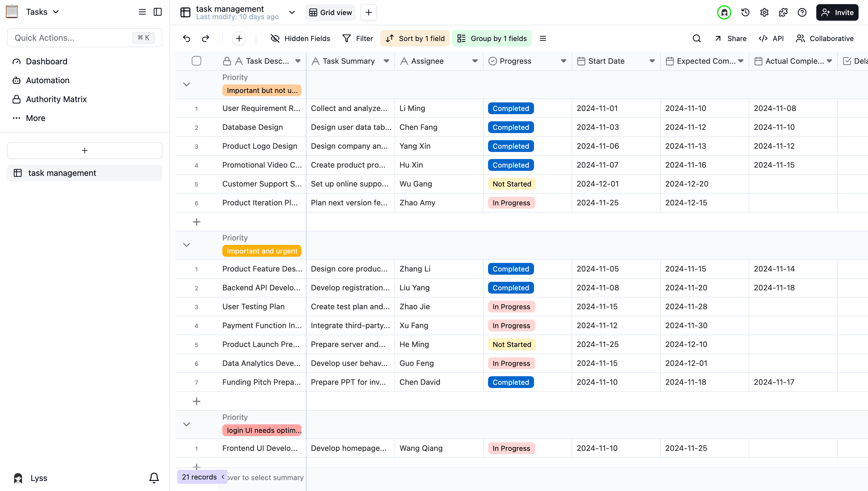The height and width of the screenshot is (491, 868).
Task: Click the Important and urgent priority tag
Action: click(x=262, y=251)
